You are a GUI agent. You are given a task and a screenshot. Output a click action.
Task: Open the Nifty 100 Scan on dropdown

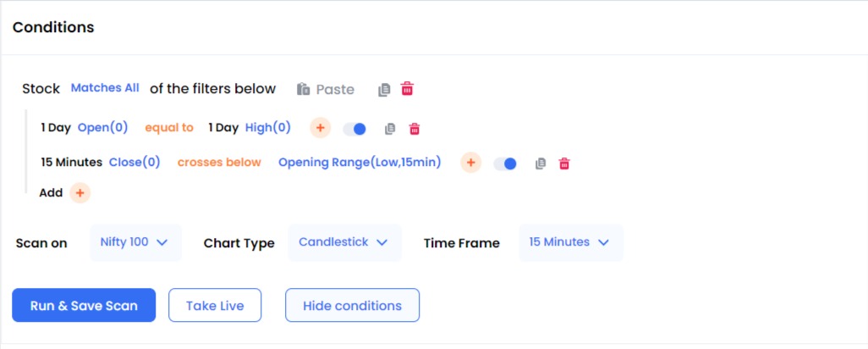pos(135,242)
